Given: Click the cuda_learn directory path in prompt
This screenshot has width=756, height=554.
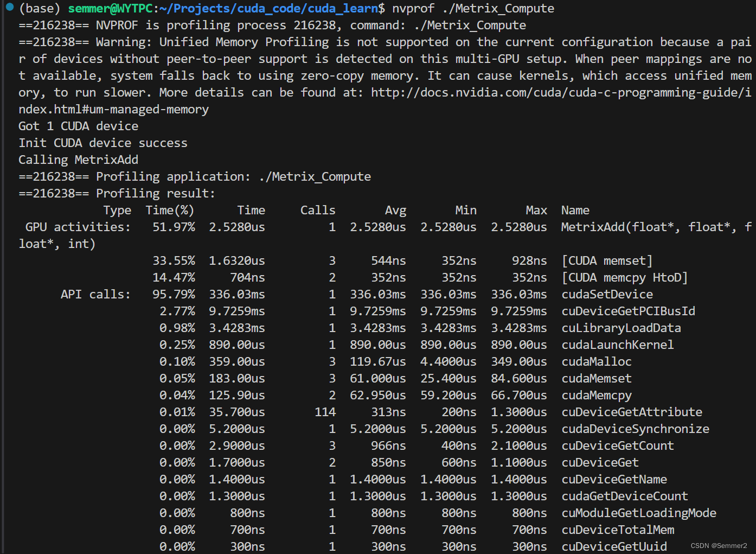Looking at the screenshot, I should (342, 8).
